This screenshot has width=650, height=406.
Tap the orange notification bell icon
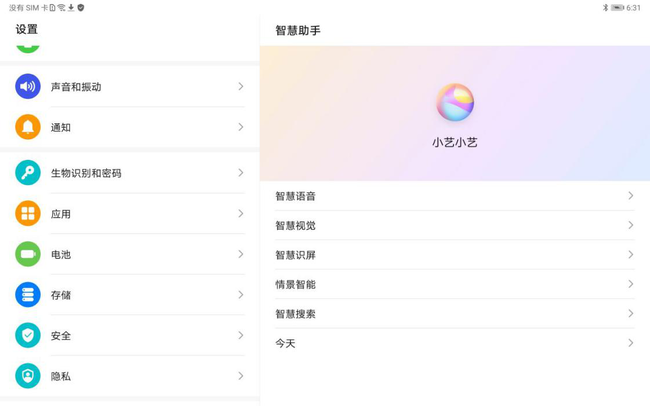coord(28,128)
